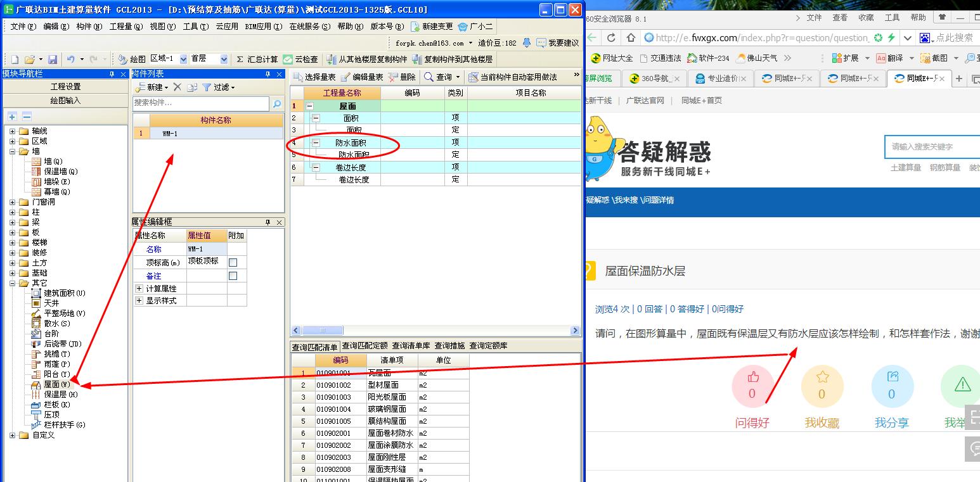The image size is (980, 482).
Task: Click the 绘图 drawing mode button
Action: 132,59
